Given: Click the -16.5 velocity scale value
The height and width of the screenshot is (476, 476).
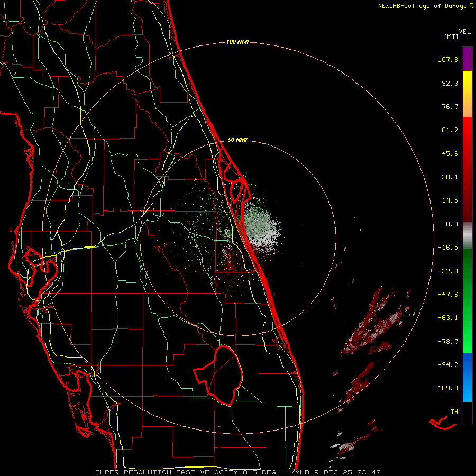Looking at the screenshot, I should coord(448,248).
